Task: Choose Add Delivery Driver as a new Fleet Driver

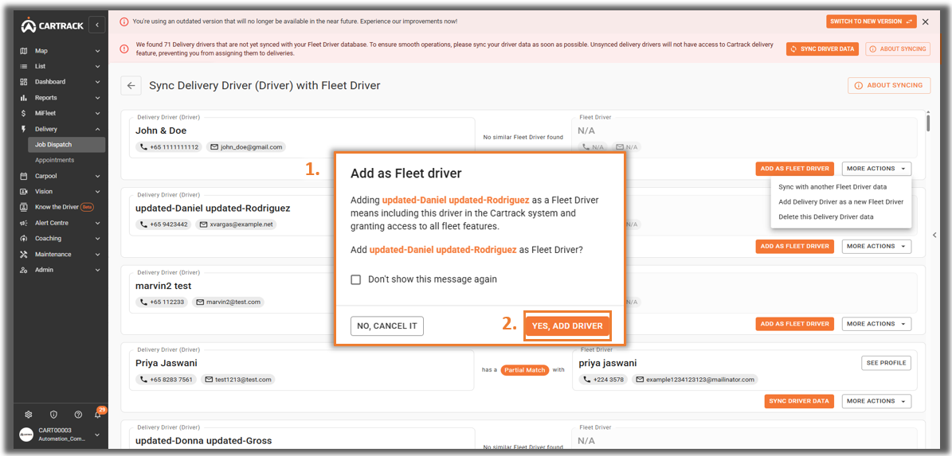Action: click(841, 202)
